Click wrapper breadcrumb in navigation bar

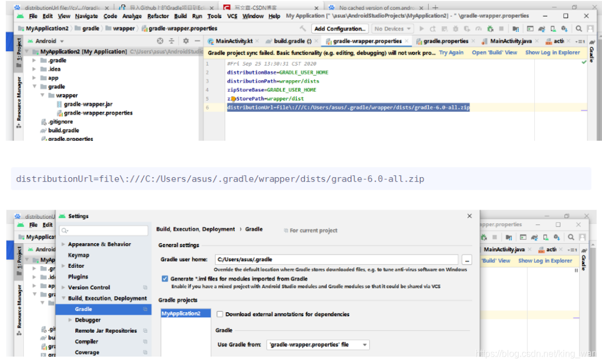[124, 28]
